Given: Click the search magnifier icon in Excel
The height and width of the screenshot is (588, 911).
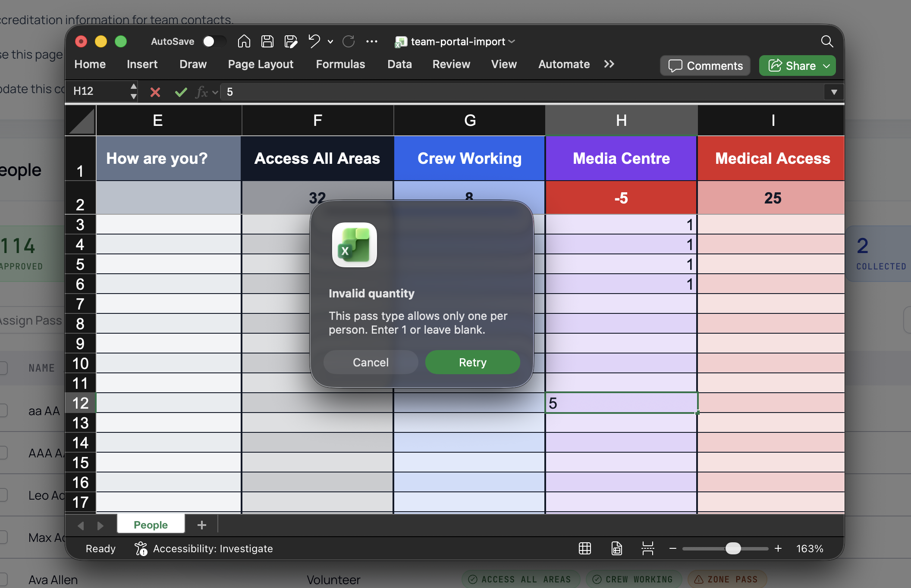Looking at the screenshot, I should point(827,41).
